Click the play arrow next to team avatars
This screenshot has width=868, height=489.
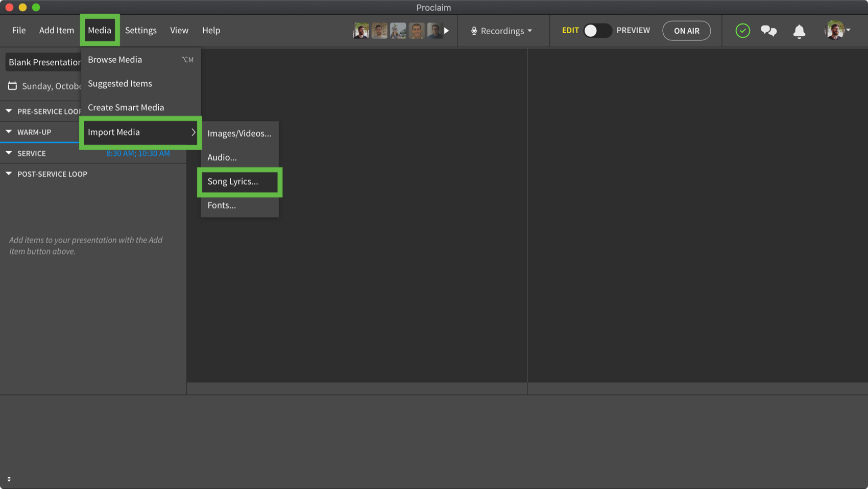[x=447, y=31]
